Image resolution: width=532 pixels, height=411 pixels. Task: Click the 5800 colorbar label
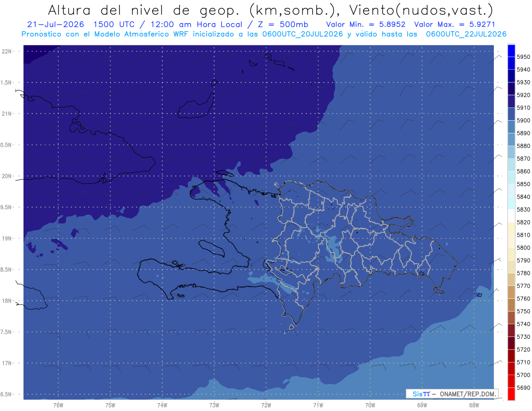click(523, 247)
